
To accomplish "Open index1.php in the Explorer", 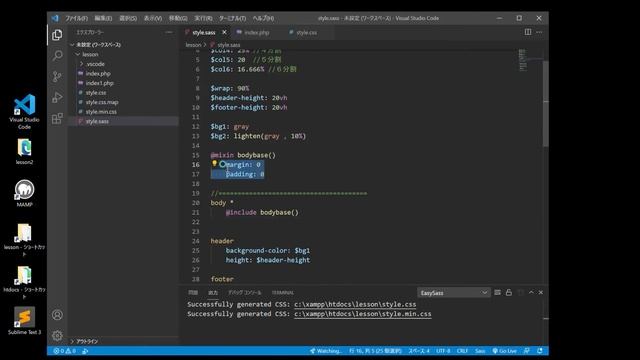I will coord(100,83).
